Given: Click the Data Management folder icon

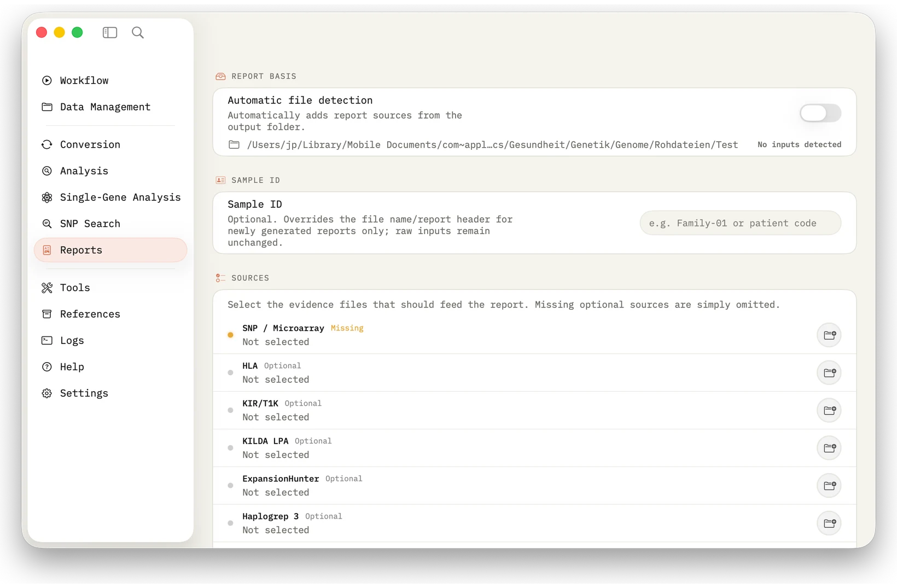Looking at the screenshot, I should tap(47, 107).
